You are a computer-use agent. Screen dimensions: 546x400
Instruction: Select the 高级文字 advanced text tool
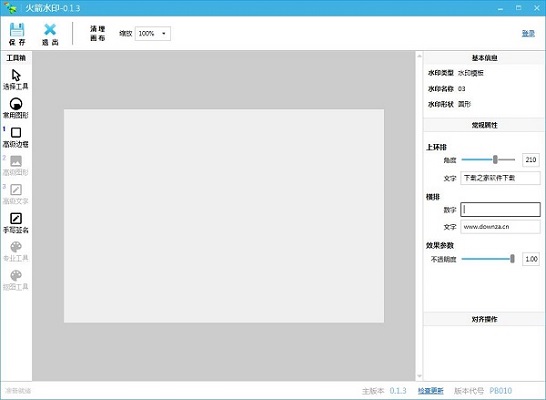(x=16, y=190)
